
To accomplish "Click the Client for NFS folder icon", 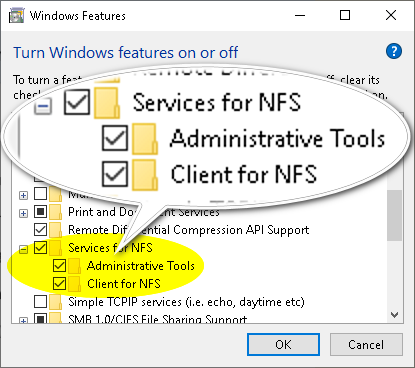I will click(74, 284).
